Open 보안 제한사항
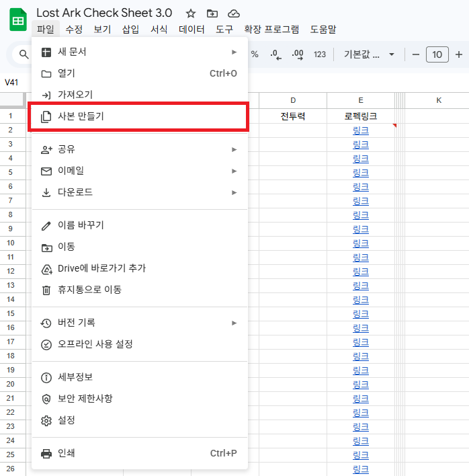The width and height of the screenshot is (469, 476). point(140,399)
